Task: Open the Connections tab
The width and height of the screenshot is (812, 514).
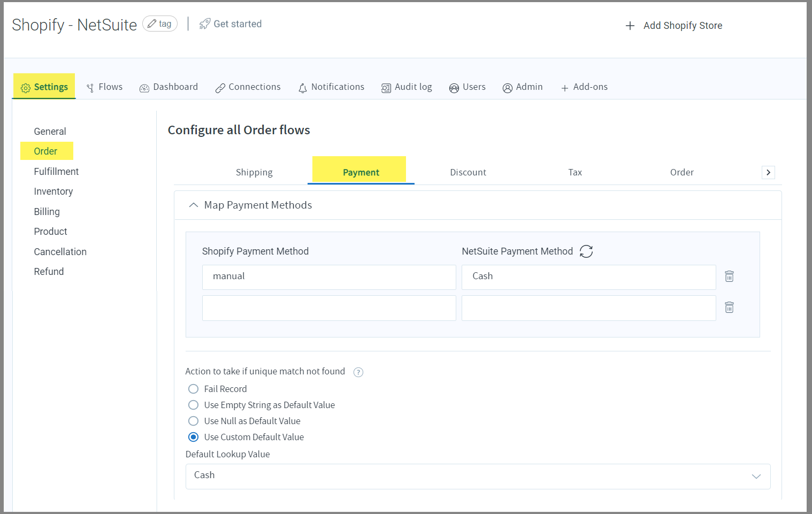Action: (248, 87)
